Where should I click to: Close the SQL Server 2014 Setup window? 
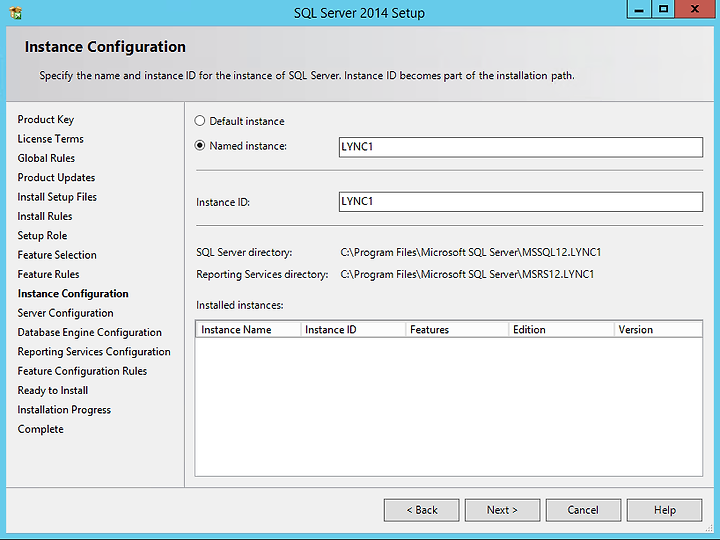point(695,9)
